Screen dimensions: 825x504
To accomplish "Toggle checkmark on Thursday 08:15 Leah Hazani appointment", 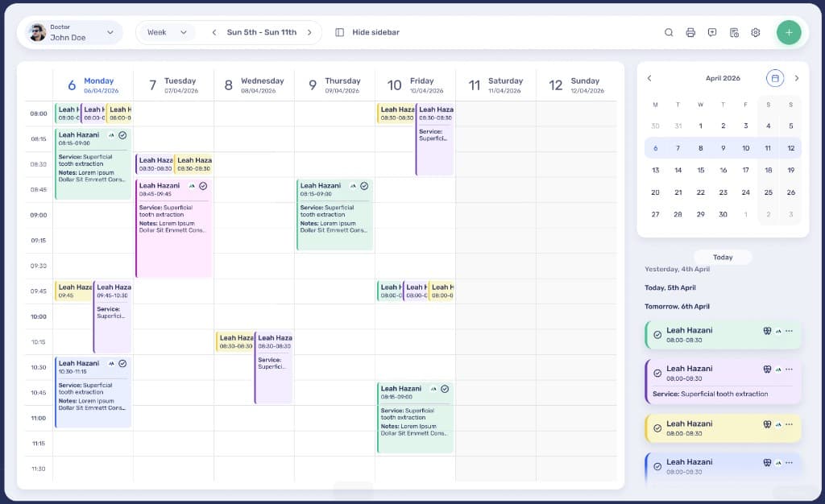I will coord(364,186).
